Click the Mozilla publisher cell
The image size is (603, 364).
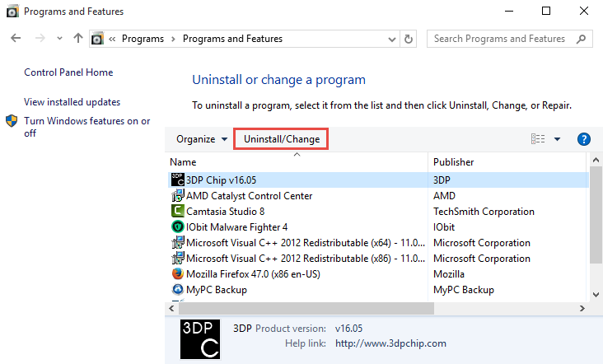click(449, 274)
